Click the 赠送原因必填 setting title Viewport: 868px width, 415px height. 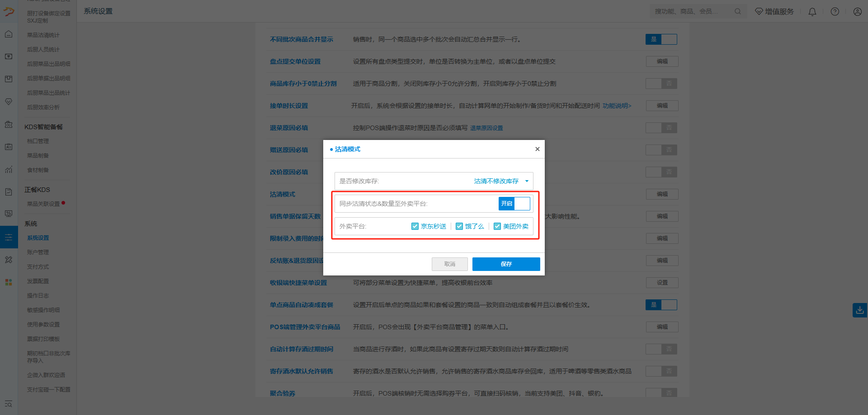tap(289, 150)
